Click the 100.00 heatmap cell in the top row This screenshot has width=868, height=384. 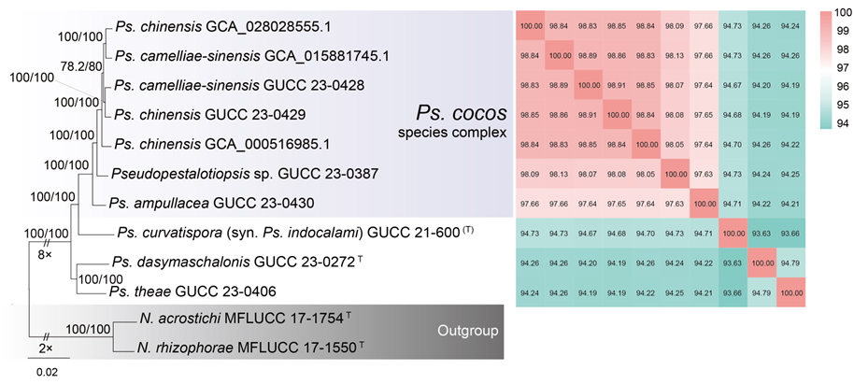coord(531,26)
